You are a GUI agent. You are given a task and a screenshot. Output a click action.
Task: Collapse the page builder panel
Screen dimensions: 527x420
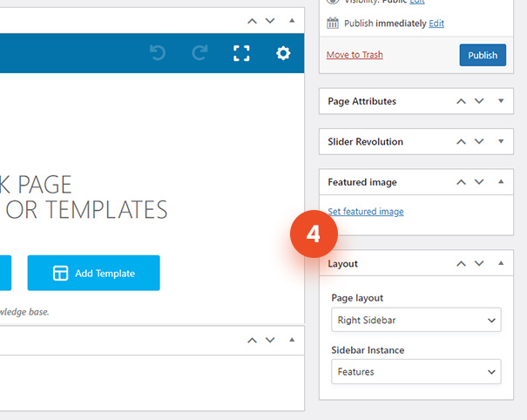[x=292, y=21]
